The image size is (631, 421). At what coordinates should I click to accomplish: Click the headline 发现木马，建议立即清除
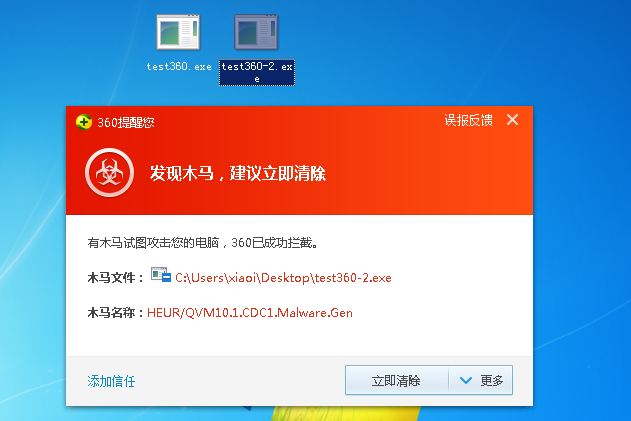(238, 173)
